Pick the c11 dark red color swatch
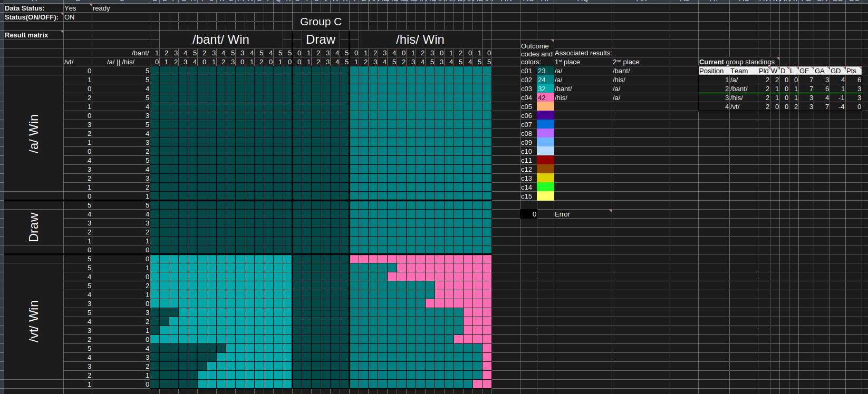This screenshot has height=394, width=868. [545, 161]
